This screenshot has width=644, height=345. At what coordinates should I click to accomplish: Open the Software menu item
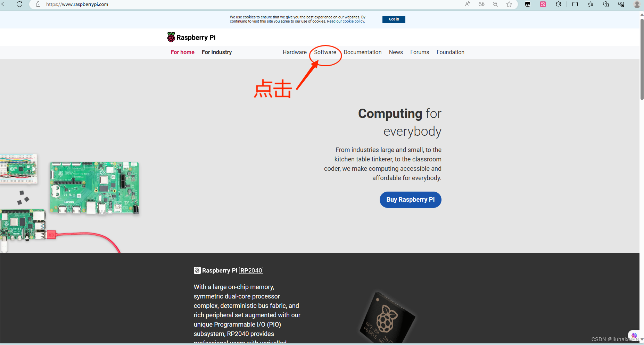[x=325, y=52]
